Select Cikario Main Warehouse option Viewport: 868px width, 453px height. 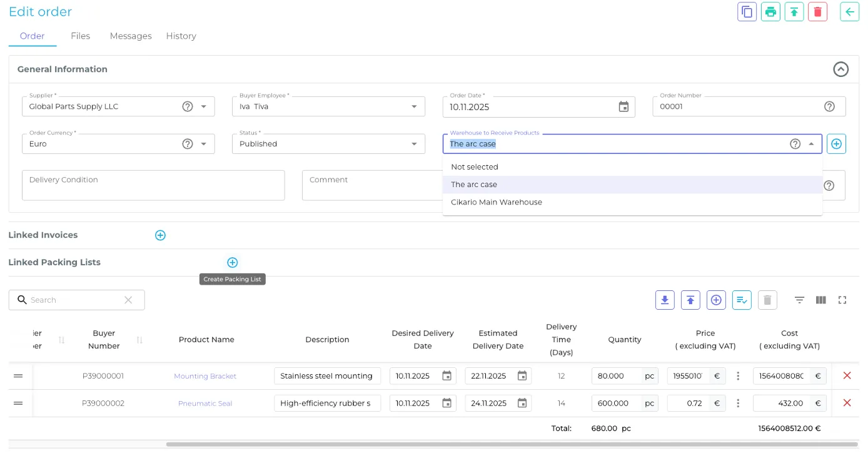click(496, 202)
